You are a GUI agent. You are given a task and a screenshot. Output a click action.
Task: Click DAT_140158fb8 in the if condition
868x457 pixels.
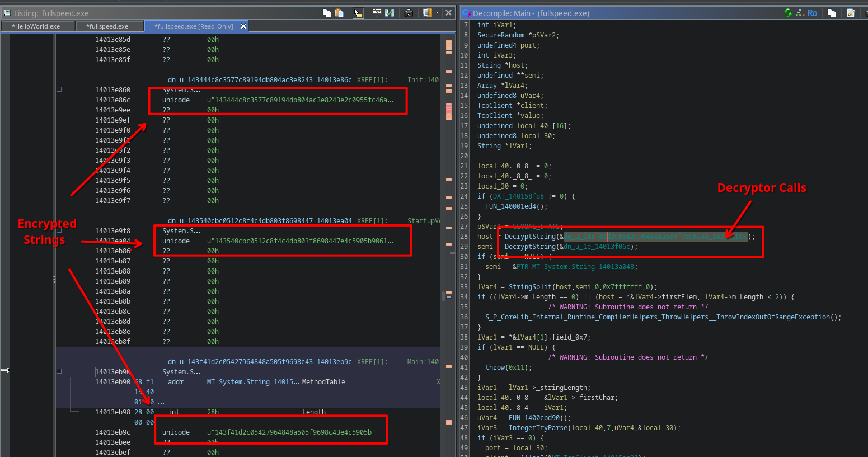tap(518, 196)
